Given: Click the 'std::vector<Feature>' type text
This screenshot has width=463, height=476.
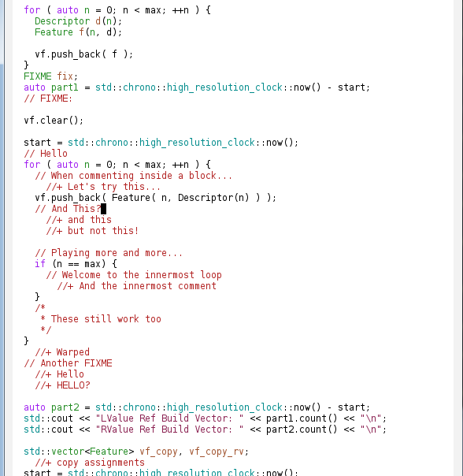Looking at the screenshot, I should pyautogui.click(x=79, y=452).
